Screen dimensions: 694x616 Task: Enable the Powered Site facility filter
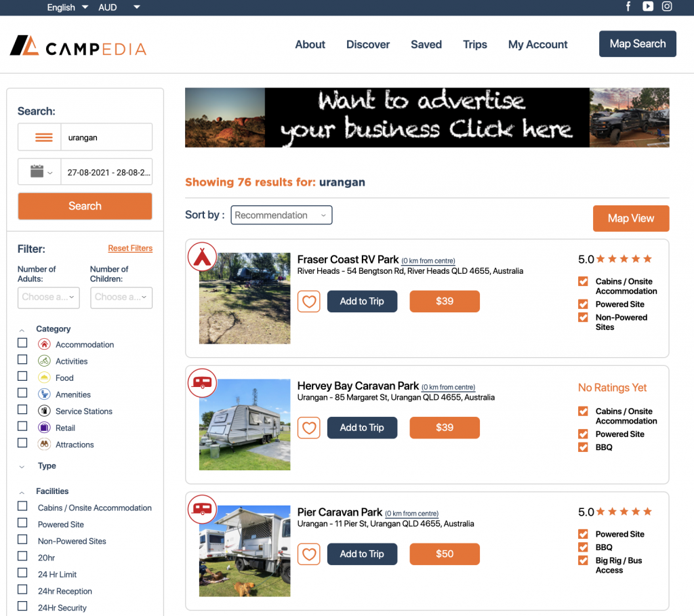pyautogui.click(x=22, y=522)
